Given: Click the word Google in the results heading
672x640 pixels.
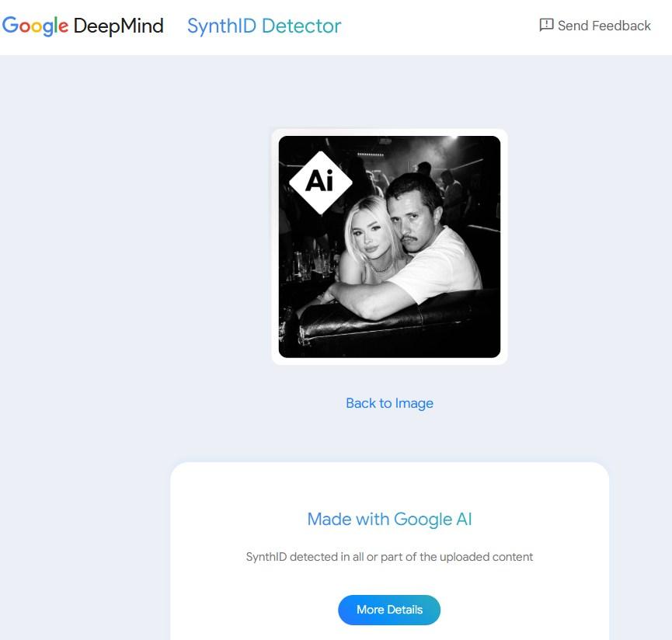Looking at the screenshot, I should [423, 519].
